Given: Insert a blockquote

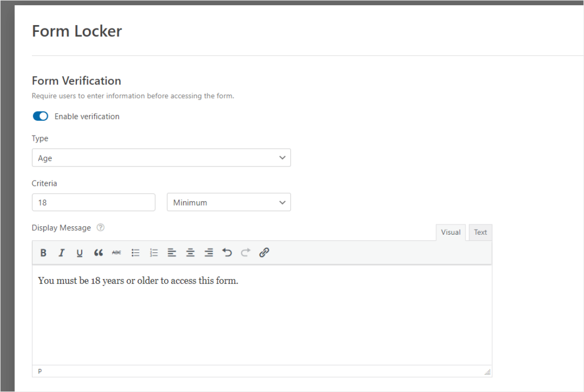Looking at the screenshot, I should 98,252.
